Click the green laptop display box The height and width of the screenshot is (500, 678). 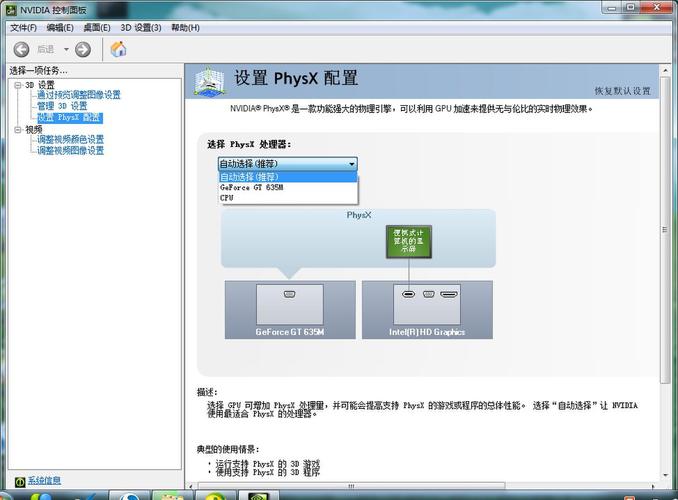click(x=409, y=243)
